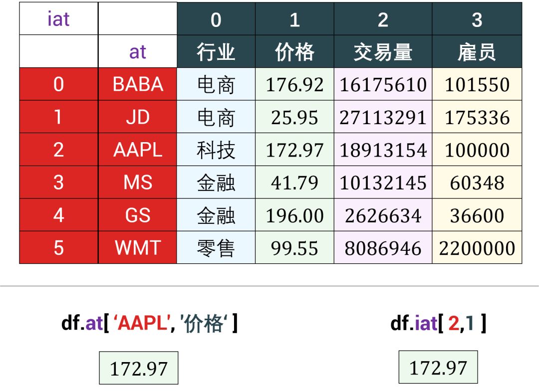The image size is (539, 392).
Task: Click the JD price cell 25.95
Action: point(293,117)
